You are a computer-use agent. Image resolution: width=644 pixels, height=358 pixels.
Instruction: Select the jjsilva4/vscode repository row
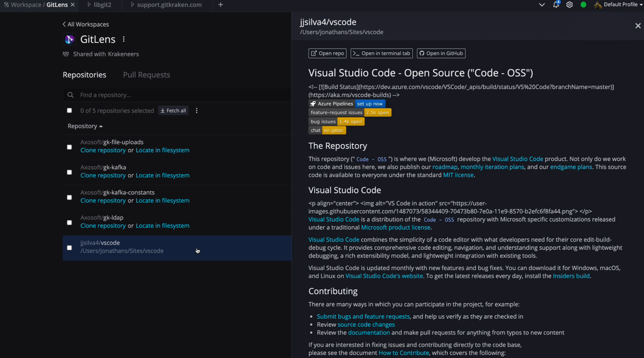coord(177,248)
